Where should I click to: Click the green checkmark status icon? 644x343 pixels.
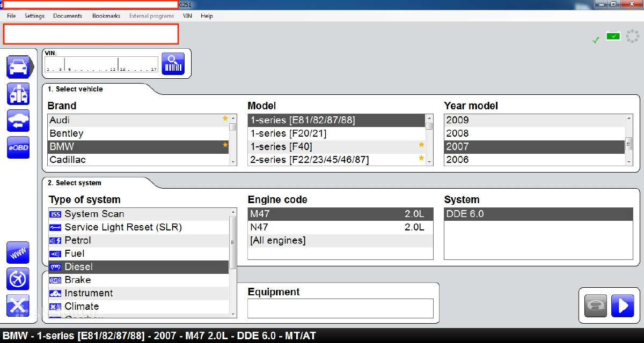point(596,40)
